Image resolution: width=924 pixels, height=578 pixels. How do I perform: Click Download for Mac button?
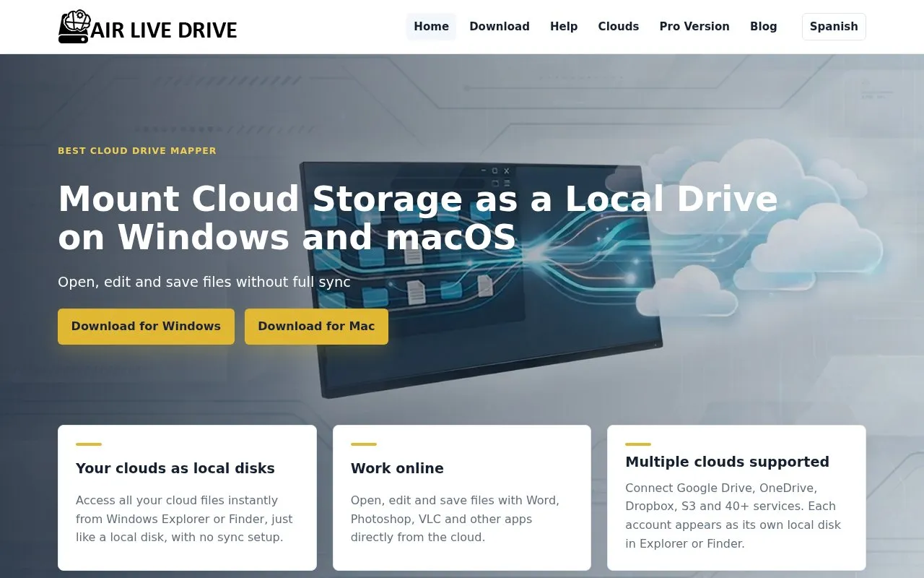click(x=316, y=327)
